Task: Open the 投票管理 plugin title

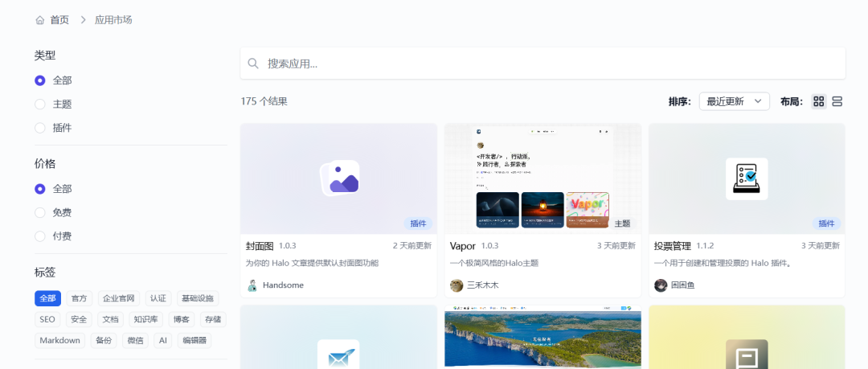Action: click(x=673, y=246)
